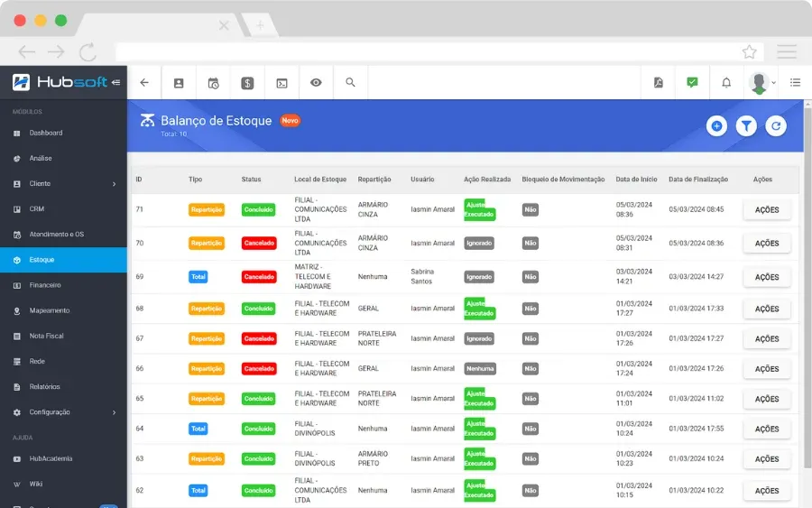Open Relatórios in the sidebar

63,387
